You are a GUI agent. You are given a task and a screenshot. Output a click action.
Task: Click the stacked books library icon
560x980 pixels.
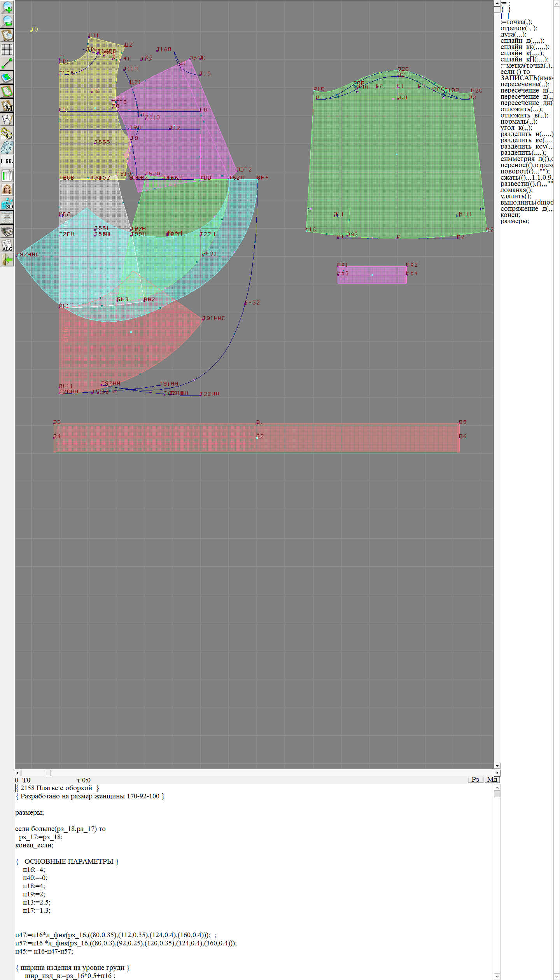(x=7, y=232)
